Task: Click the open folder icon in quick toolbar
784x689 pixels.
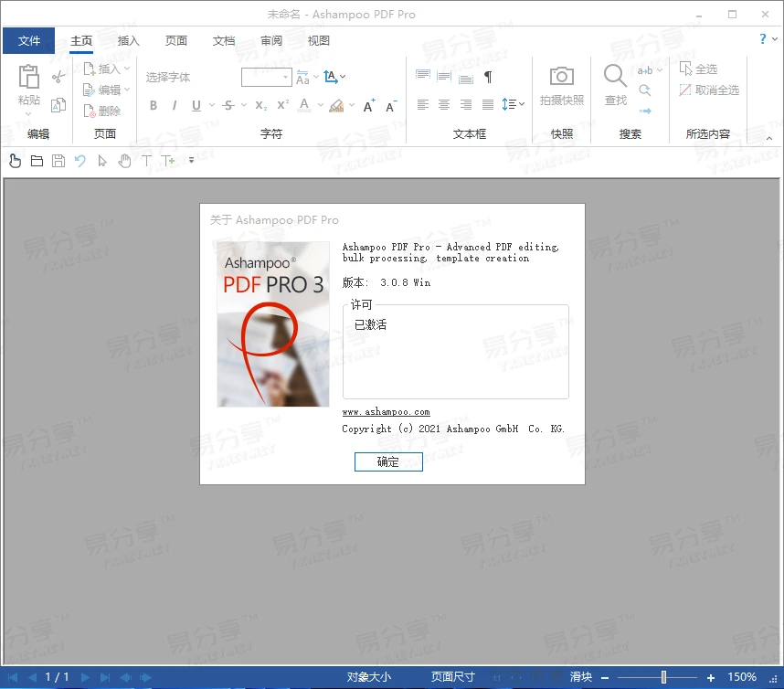Action: pos(37,161)
